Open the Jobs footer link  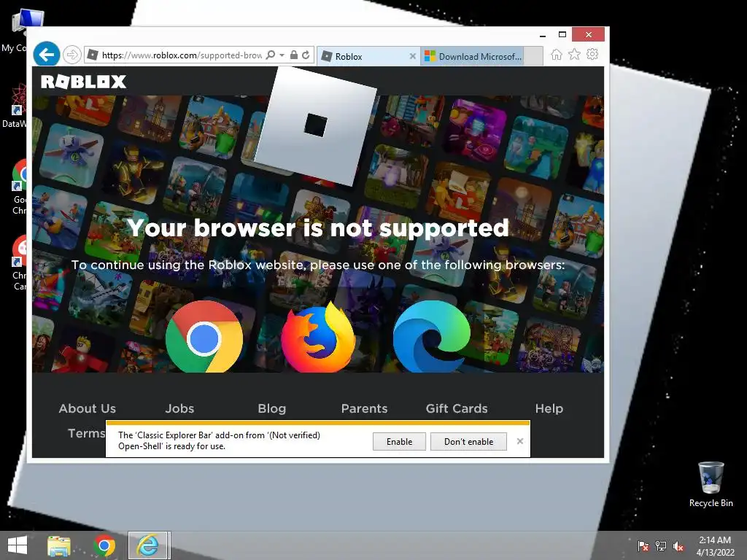click(x=179, y=408)
